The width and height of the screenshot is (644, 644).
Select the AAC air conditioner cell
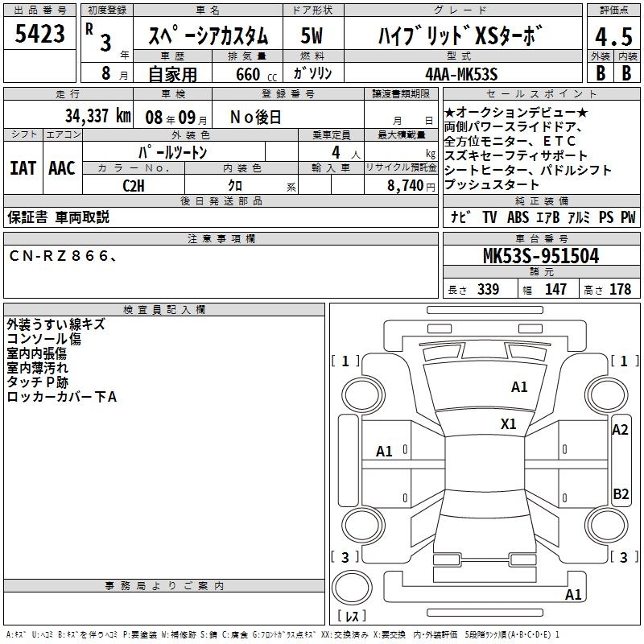point(61,167)
